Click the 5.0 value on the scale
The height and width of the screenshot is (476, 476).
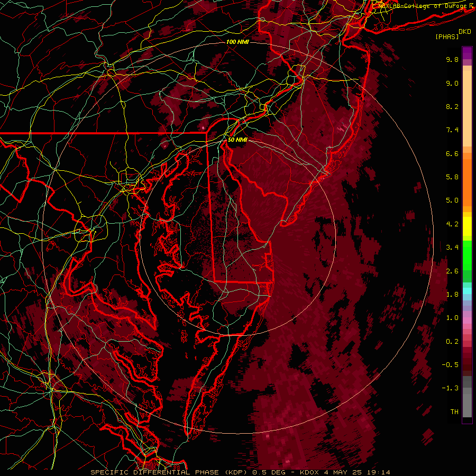click(452, 200)
